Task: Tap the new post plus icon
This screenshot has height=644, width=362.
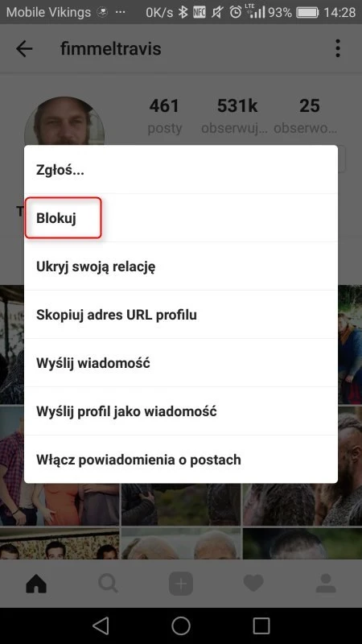Action: pos(181,583)
